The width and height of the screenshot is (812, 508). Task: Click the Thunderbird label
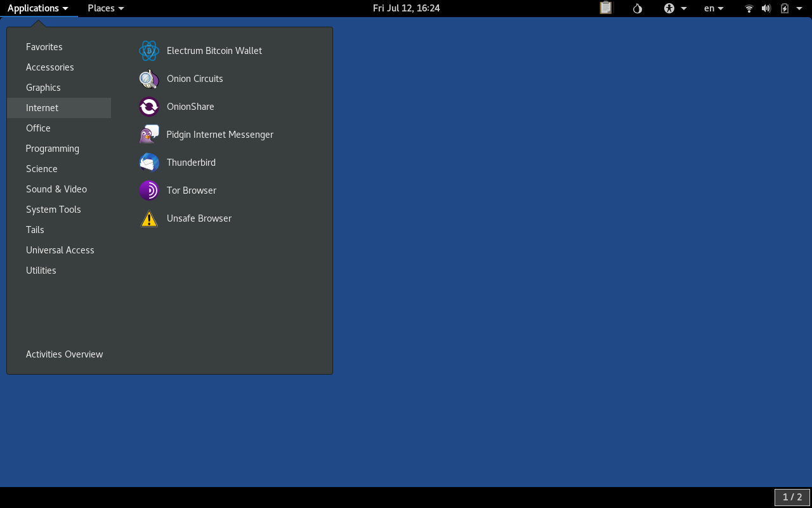pyautogui.click(x=191, y=163)
